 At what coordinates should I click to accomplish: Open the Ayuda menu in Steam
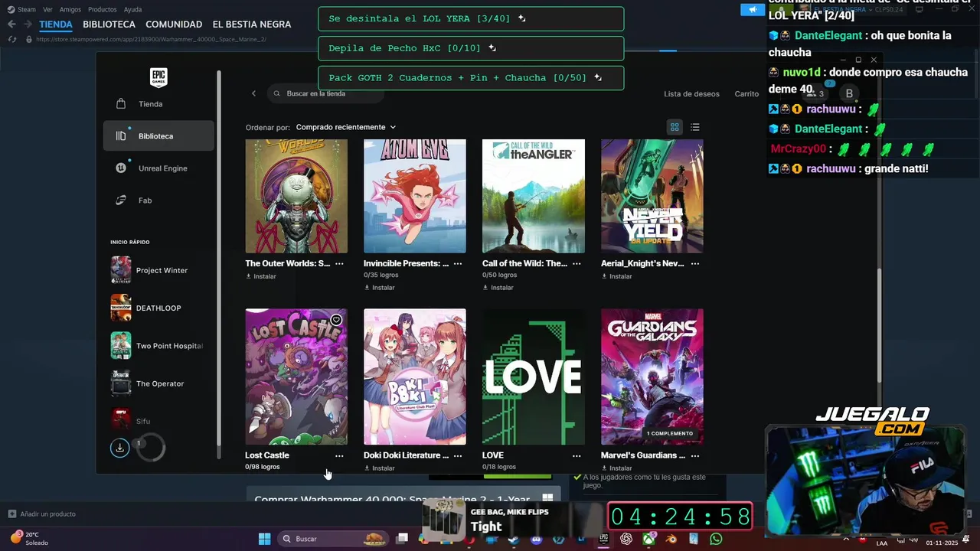pyautogui.click(x=132, y=9)
